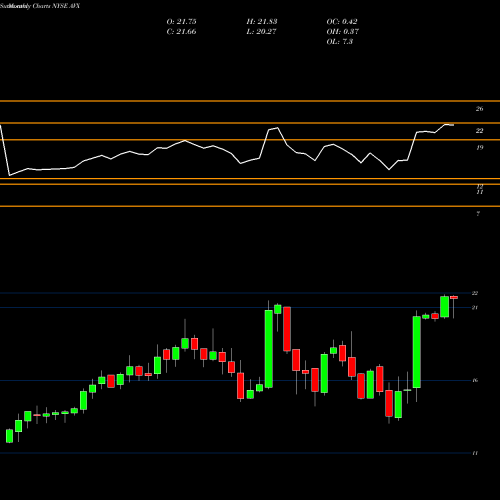Select the close value C: 21.66
Screen dimensions: 500x500
tap(181, 32)
